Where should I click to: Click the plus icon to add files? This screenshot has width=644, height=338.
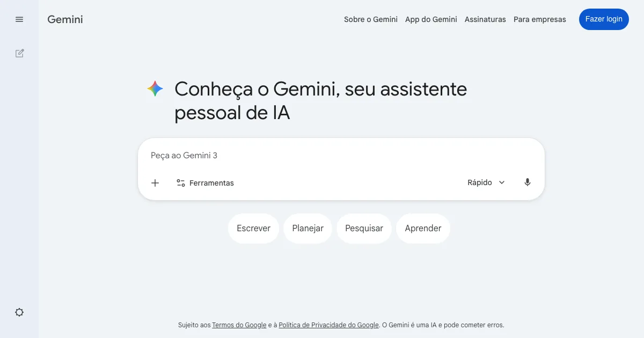click(155, 183)
